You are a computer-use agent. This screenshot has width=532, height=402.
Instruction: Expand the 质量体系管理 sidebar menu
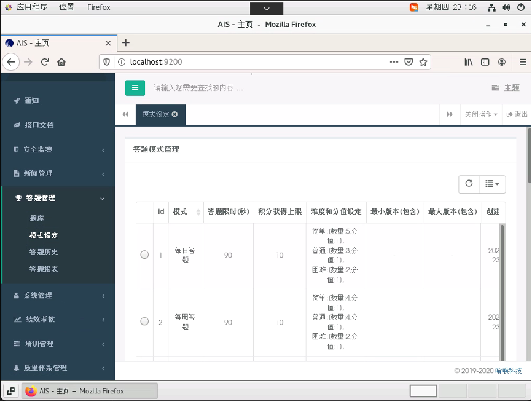[x=58, y=368]
